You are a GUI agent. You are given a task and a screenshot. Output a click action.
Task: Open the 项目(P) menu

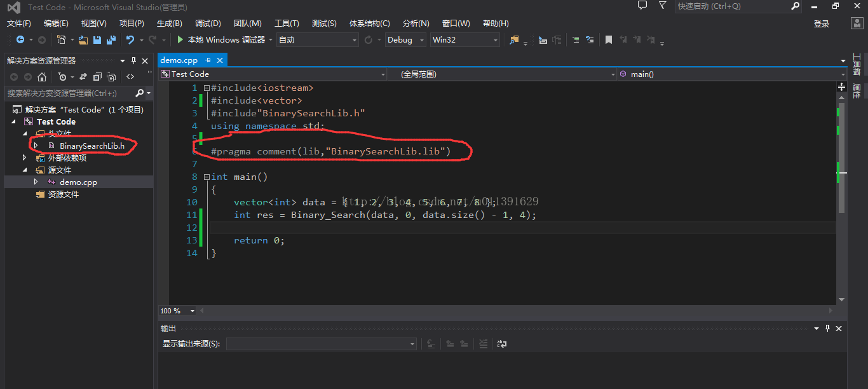[x=132, y=24]
